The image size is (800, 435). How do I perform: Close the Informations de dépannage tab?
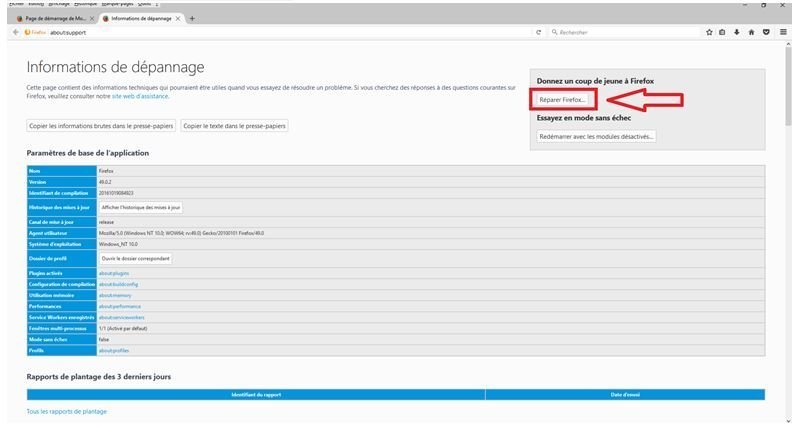[181, 18]
